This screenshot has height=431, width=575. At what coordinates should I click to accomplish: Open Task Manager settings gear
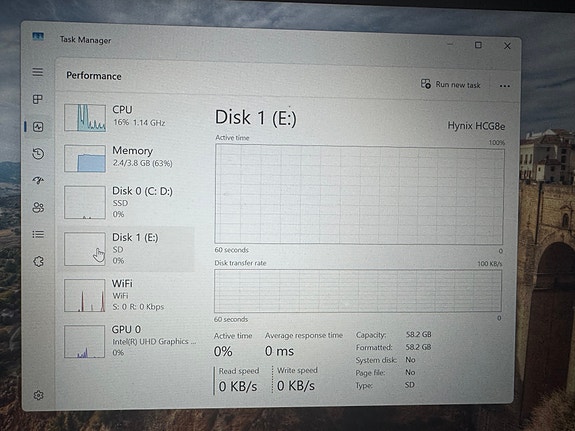(39, 395)
